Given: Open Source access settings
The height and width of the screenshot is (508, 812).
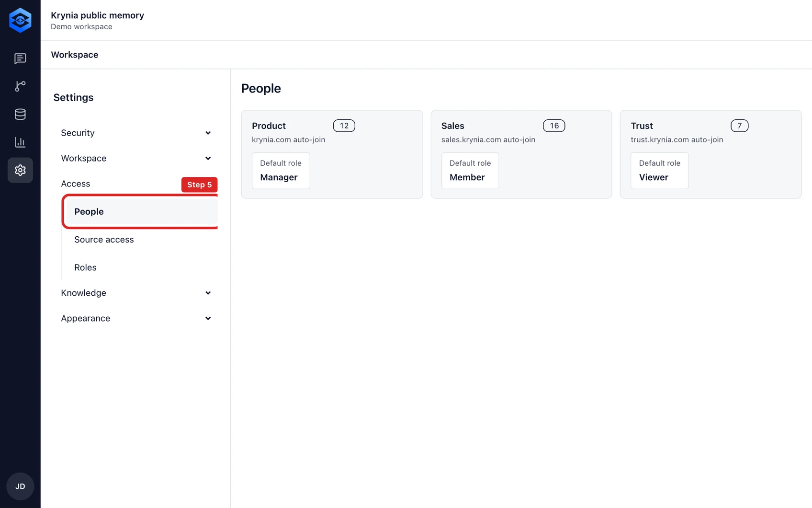Looking at the screenshot, I should pos(104,240).
